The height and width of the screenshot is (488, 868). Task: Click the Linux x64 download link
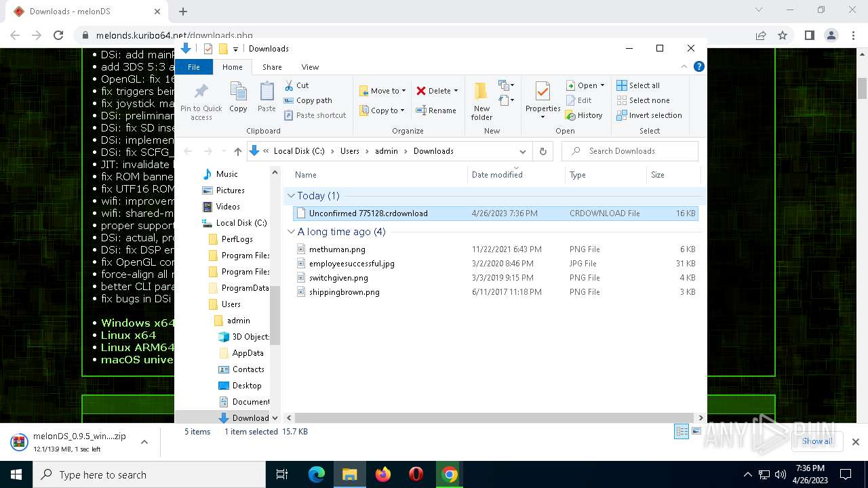pyautogui.click(x=129, y=335)
